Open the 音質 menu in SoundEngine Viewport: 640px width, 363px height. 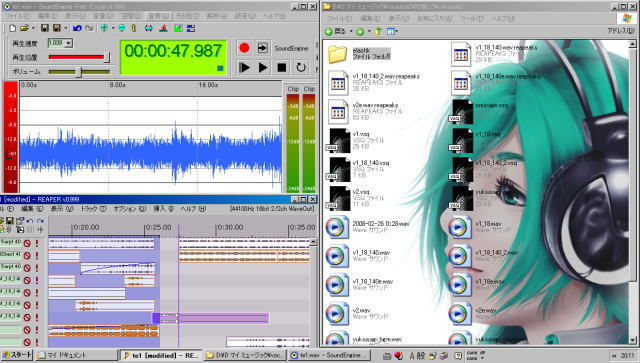pos(159,16)
